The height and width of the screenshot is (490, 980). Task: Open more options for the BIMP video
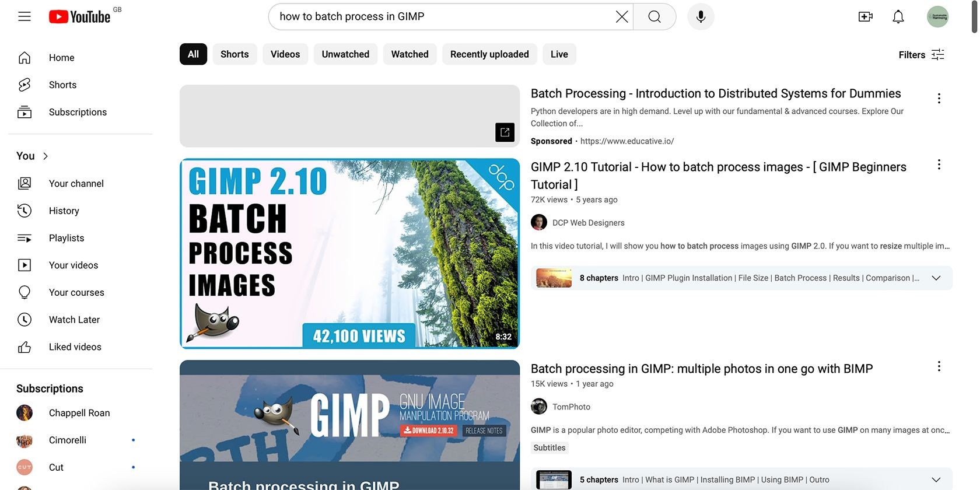[x=939, y=366]
